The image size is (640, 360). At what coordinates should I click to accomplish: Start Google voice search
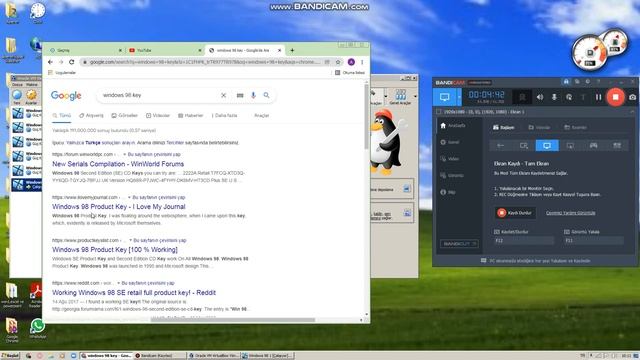(253, 95)
